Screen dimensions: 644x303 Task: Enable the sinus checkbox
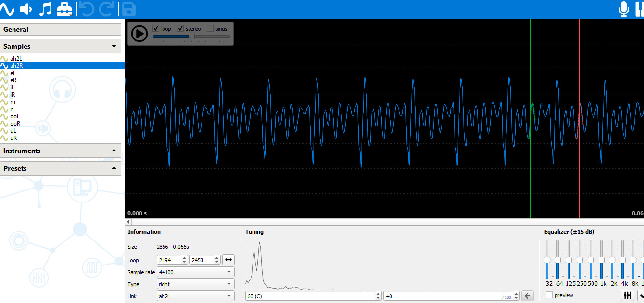(x=210, y=28)
